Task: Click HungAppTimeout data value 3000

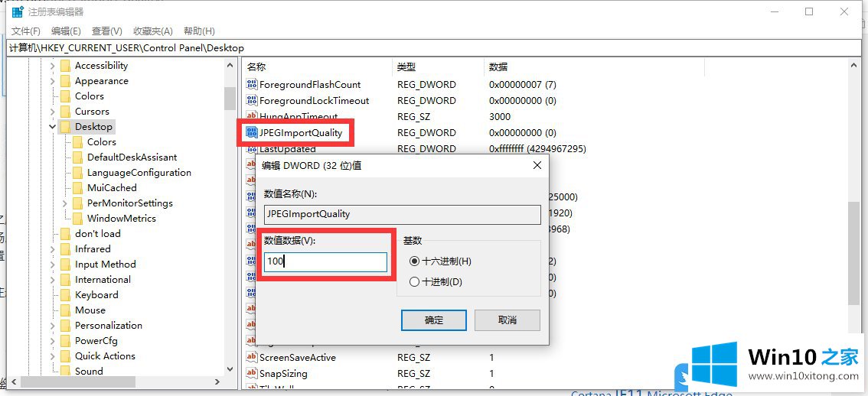Action: [x=500, y=117]
